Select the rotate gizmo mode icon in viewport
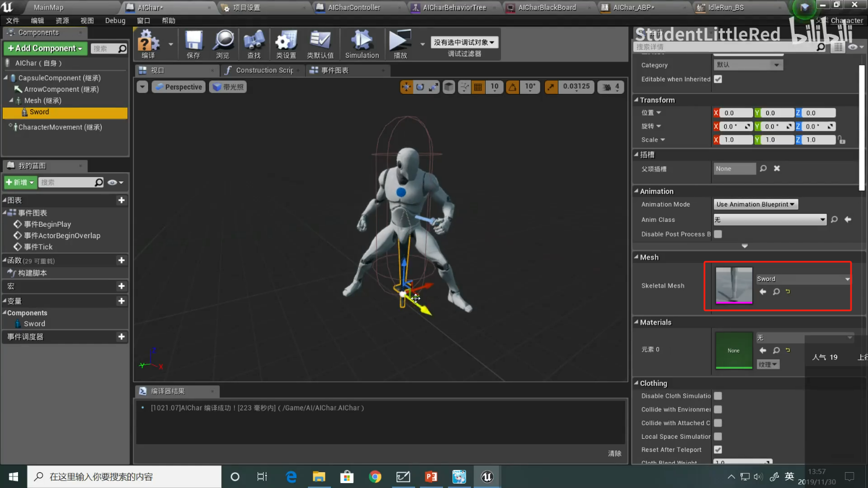868x488 pixels. pyautogui.click(x=420, y=87)
